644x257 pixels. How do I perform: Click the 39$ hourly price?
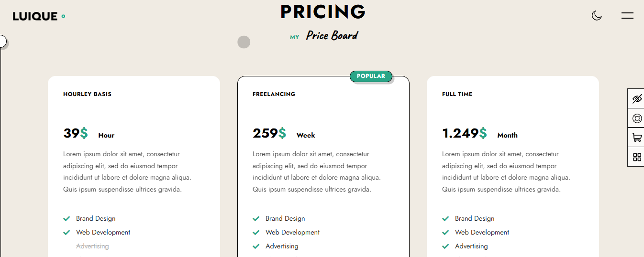point(76,133)
